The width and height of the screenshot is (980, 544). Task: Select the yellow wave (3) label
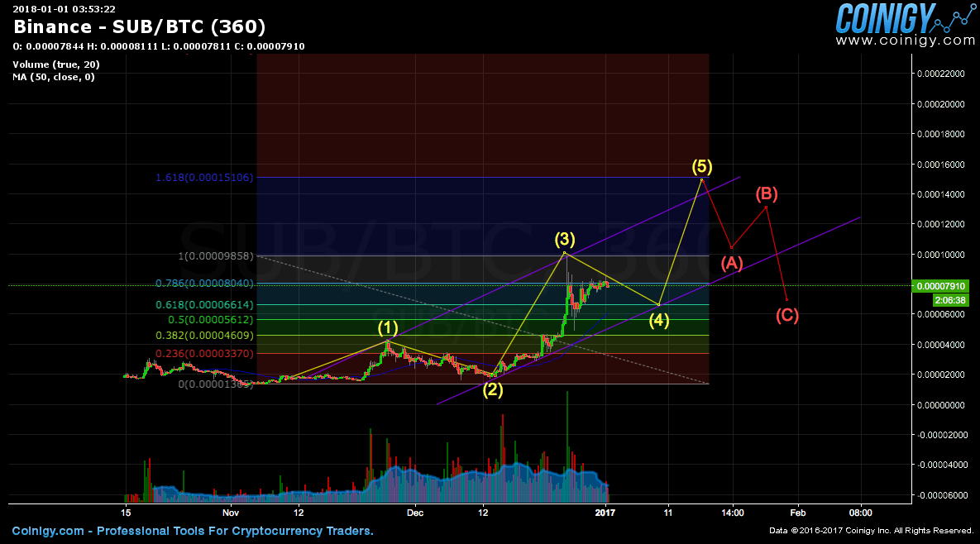pyautogui.click(x=564, y=239)
